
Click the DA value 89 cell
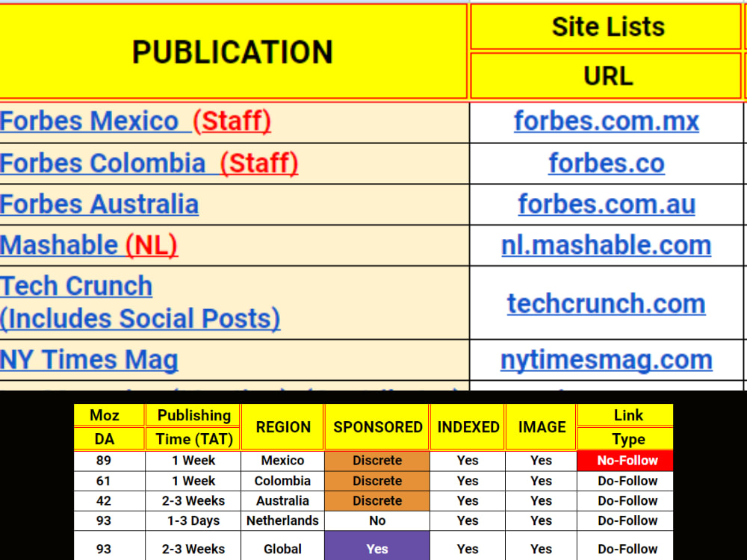(109, 461)
